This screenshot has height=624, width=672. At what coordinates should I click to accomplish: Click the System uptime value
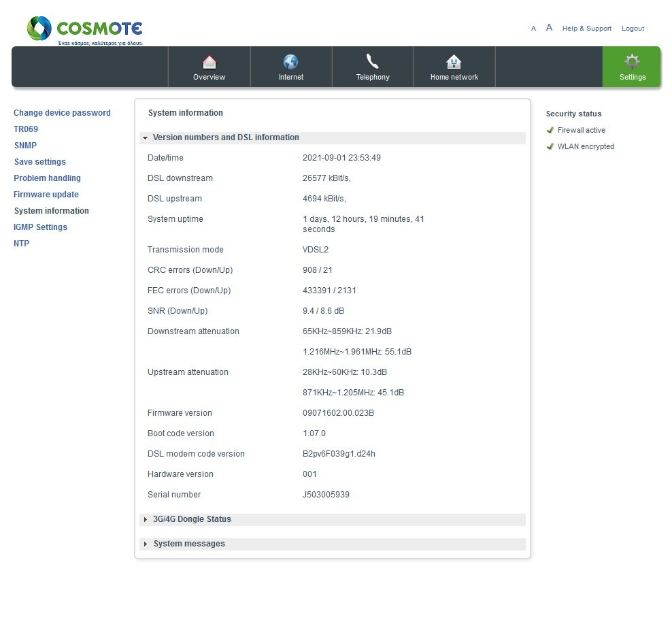click(x=363, y=224)
